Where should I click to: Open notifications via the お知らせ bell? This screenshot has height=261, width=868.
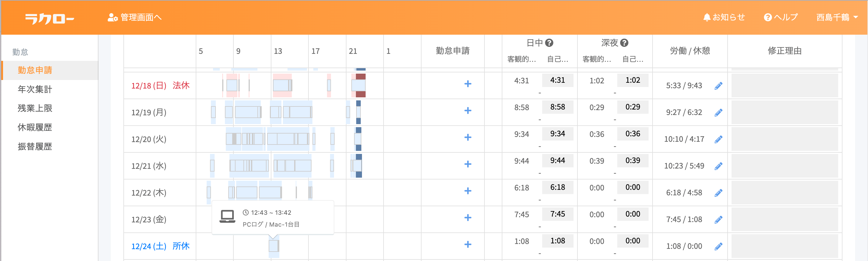724,17
